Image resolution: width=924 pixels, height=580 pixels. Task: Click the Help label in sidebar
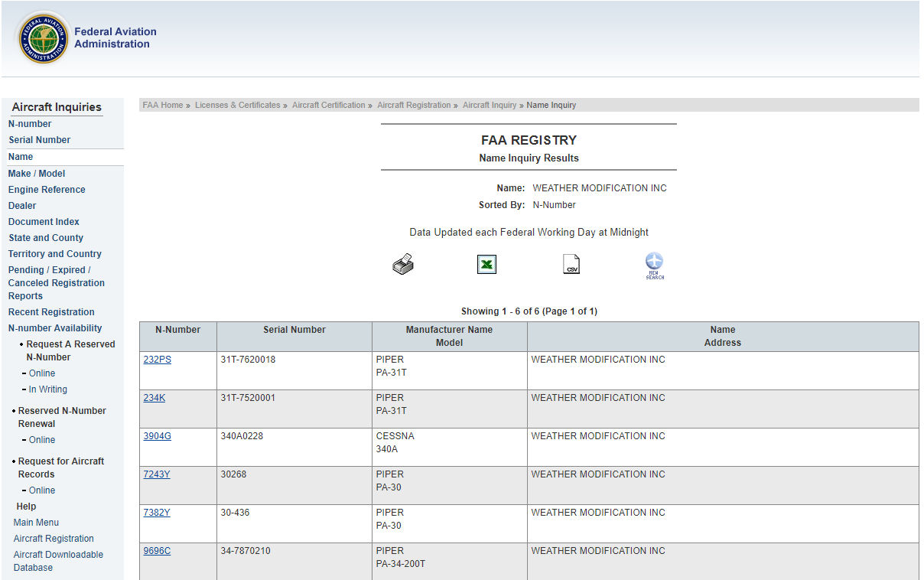pos(26,507)
